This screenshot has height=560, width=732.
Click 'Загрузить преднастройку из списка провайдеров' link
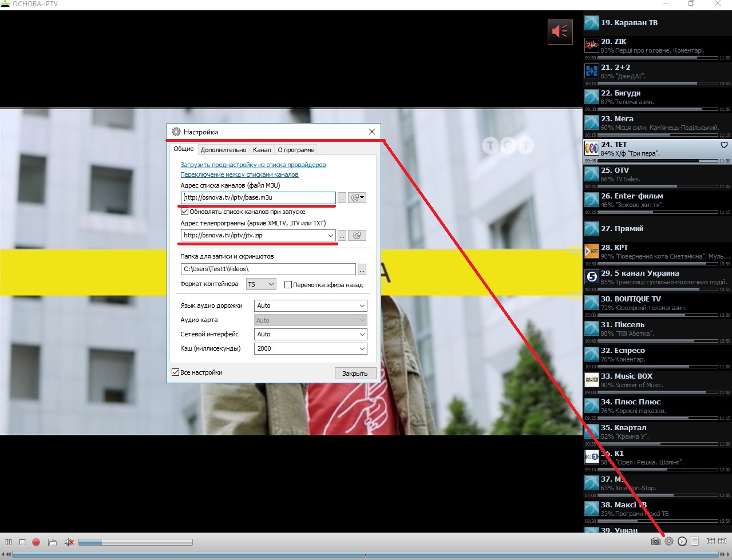pyautogui.click(x=253, y=165)
